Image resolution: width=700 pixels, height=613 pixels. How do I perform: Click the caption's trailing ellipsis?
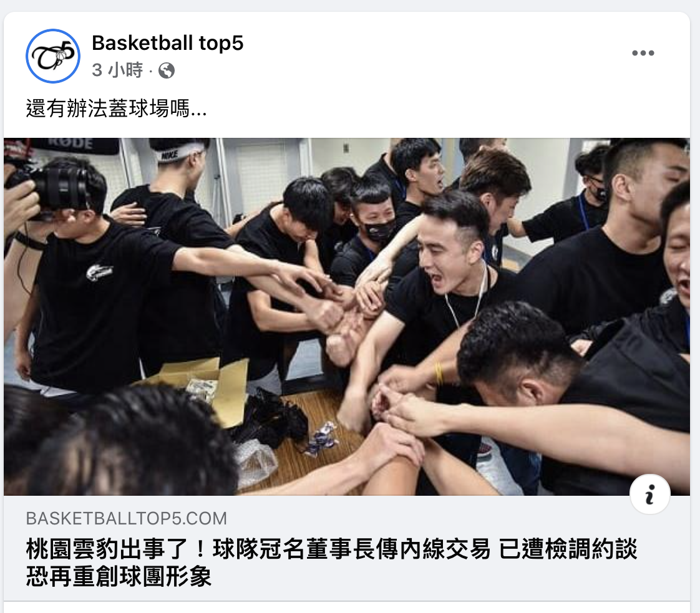198,112
